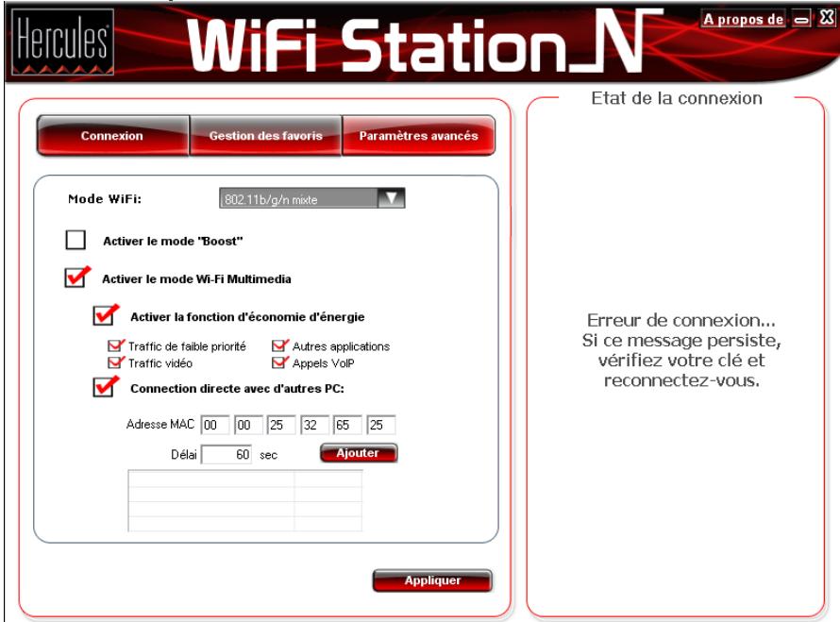Image resolution: width=840 pixels, height=622 pixels.
Task: Uncheck Traffic vidéo option
Action: pos(116,362)
